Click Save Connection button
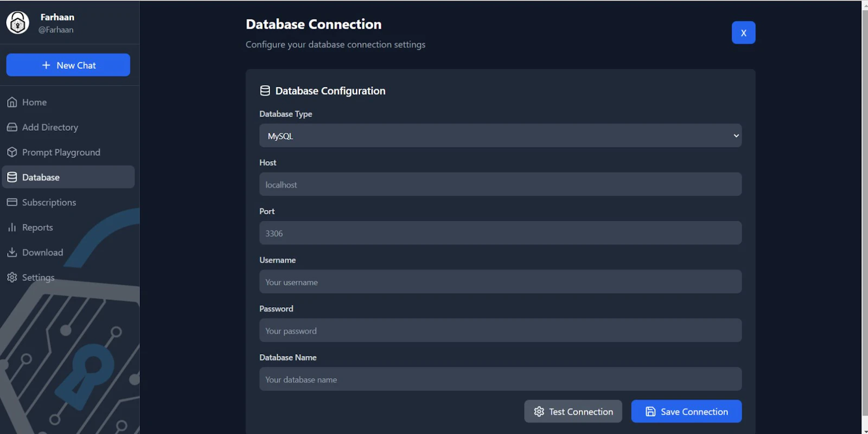The height and width of the screenshot is (434, 868). tap(686, 411)
